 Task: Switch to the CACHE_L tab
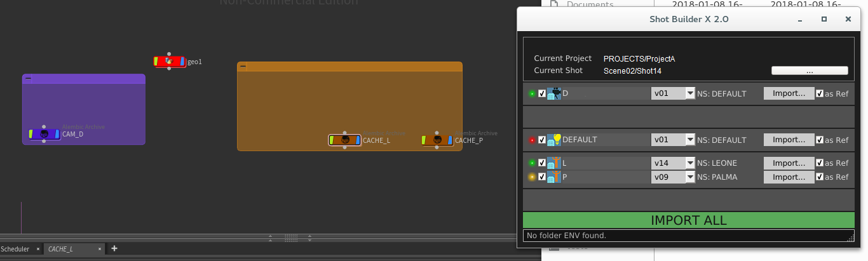click(60, 249)
